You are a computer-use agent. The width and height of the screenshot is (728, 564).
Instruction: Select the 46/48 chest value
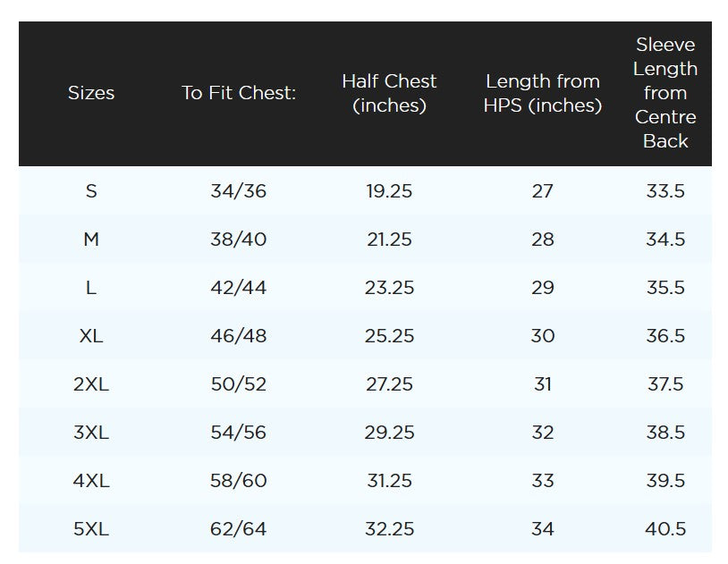pyautogui.click(x=239, y=336)
